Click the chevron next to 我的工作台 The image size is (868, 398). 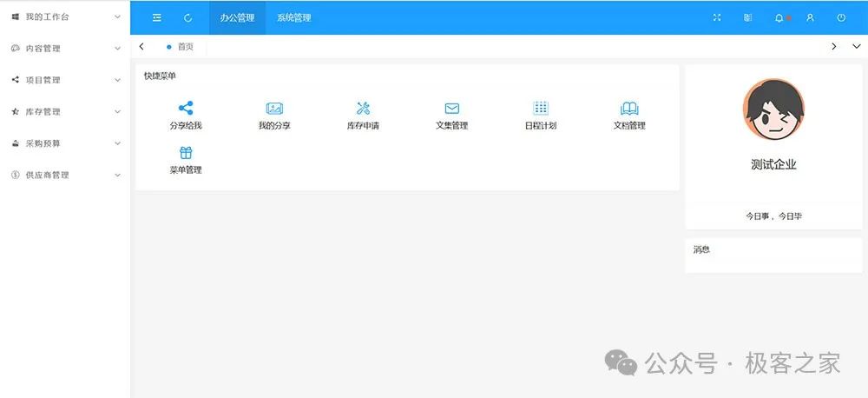(x=117, y=17)
